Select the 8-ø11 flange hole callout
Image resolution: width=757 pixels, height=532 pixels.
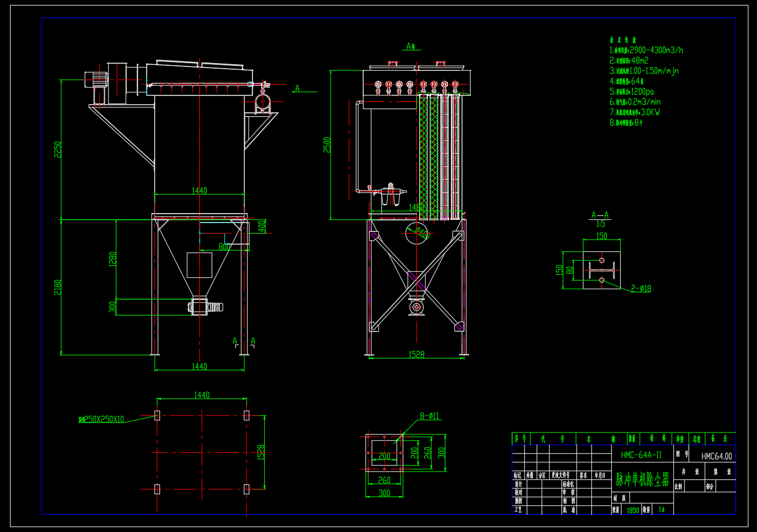click(x=430, y=416)
